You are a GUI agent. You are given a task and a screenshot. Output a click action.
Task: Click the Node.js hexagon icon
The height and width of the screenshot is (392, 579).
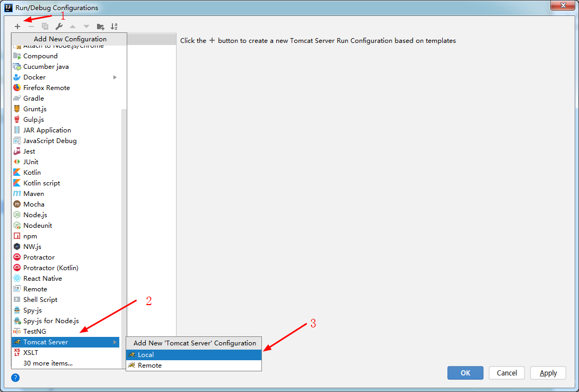17,215
